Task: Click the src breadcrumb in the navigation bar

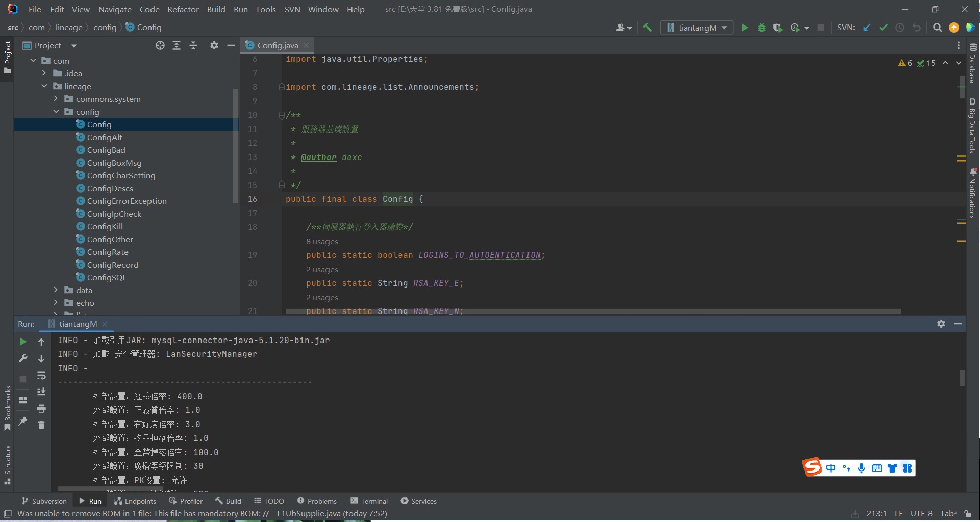Action: [x=13, y=28]
